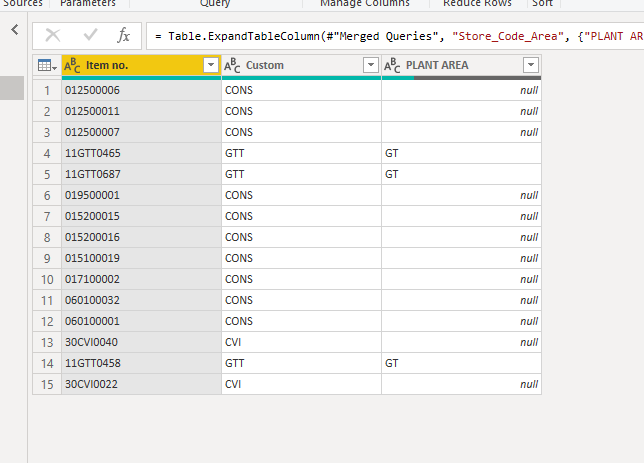Select cell 11GTT0687 in Item no.
The width and height of the screenshot is (644, 463).
[x=141, y=174]
